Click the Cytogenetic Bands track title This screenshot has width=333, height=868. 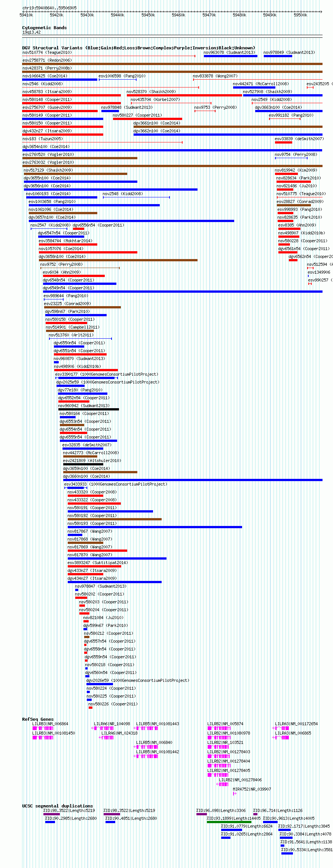point(45,28)
